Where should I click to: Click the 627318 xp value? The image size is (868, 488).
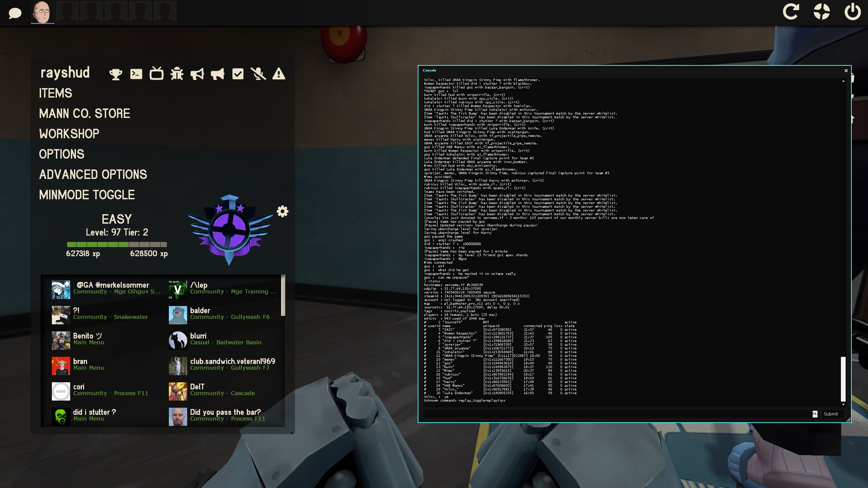tap(83, 253)
